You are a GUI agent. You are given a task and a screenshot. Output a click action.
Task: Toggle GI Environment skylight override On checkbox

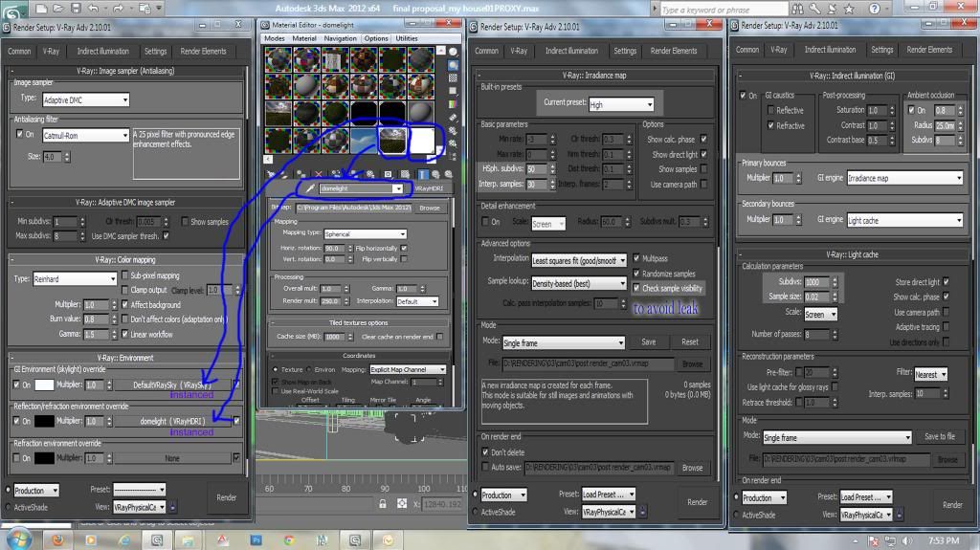[17, 385]
